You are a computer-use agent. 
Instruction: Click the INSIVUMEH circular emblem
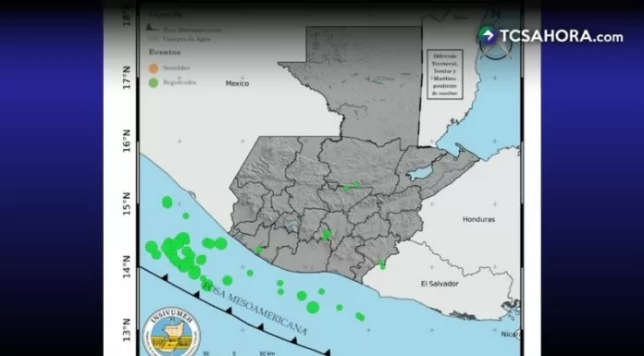click(172, 331)
